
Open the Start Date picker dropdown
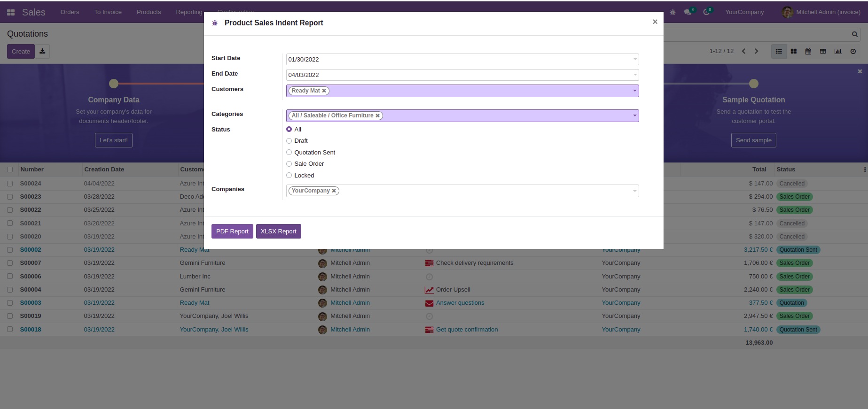pos(634,60)
